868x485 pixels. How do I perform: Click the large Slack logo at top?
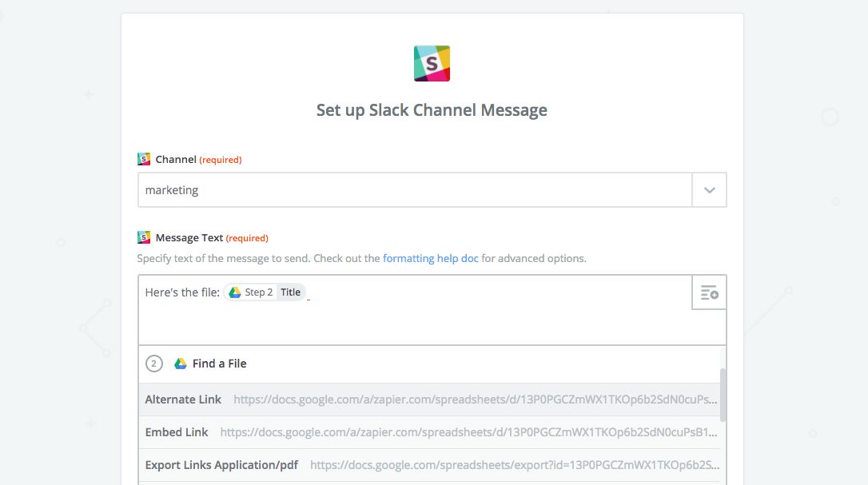click(x=432, y=64)
